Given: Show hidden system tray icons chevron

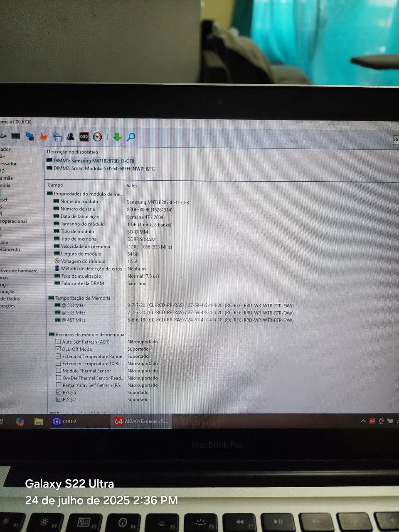Looking at the screenshot, I should point(363,421).
